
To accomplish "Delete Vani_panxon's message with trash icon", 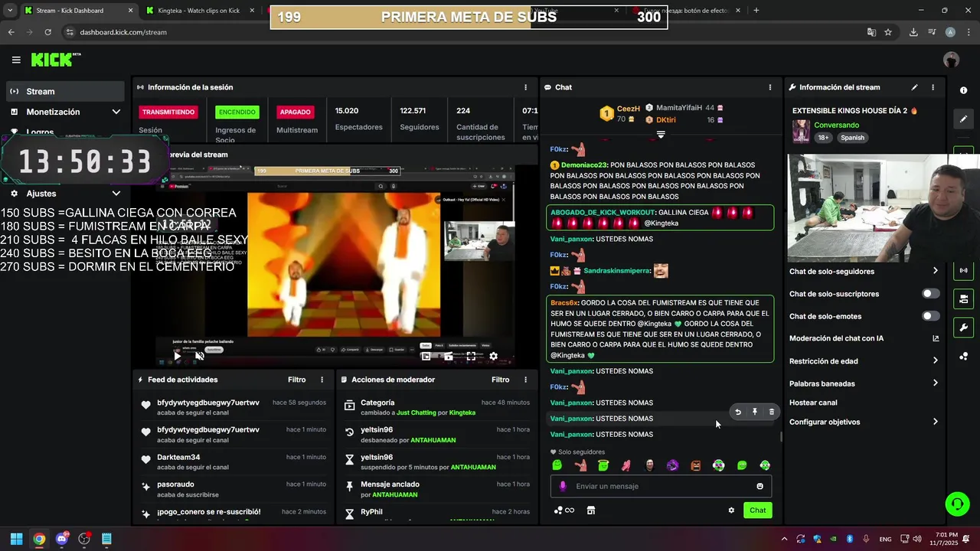I will (771, 412).
